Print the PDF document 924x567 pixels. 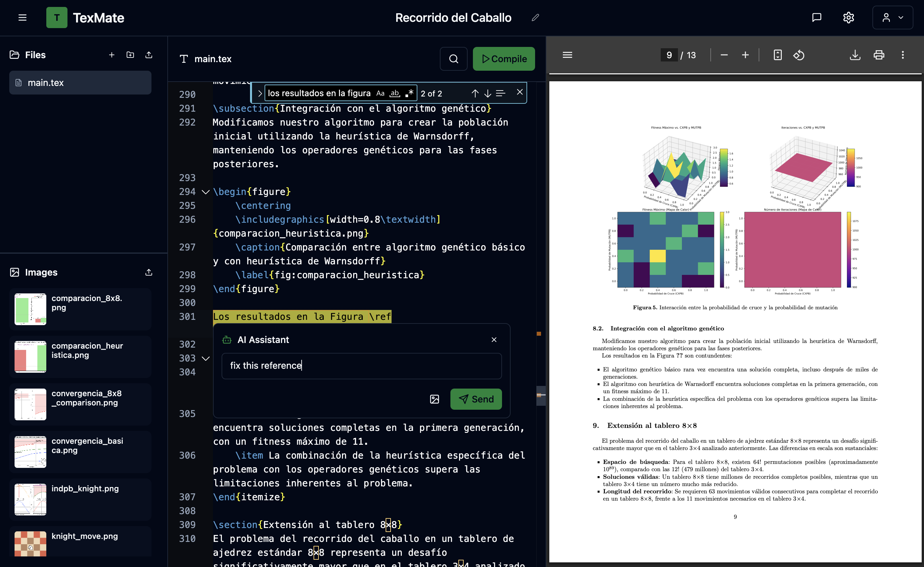pyautogui.click(x=879, y=55)
